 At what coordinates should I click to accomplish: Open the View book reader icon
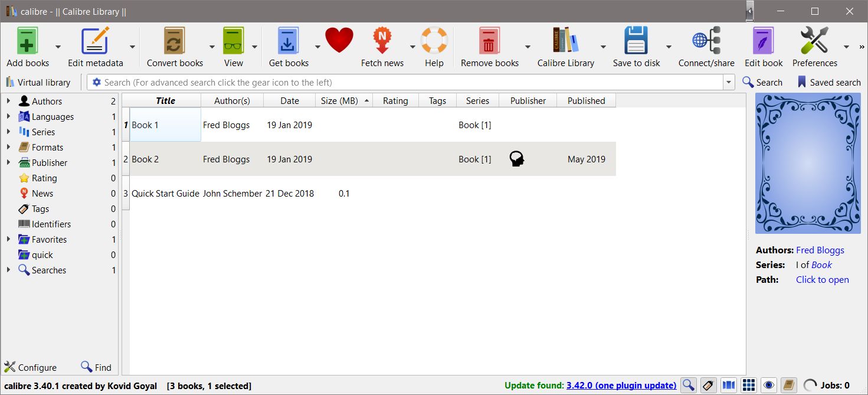234,41
